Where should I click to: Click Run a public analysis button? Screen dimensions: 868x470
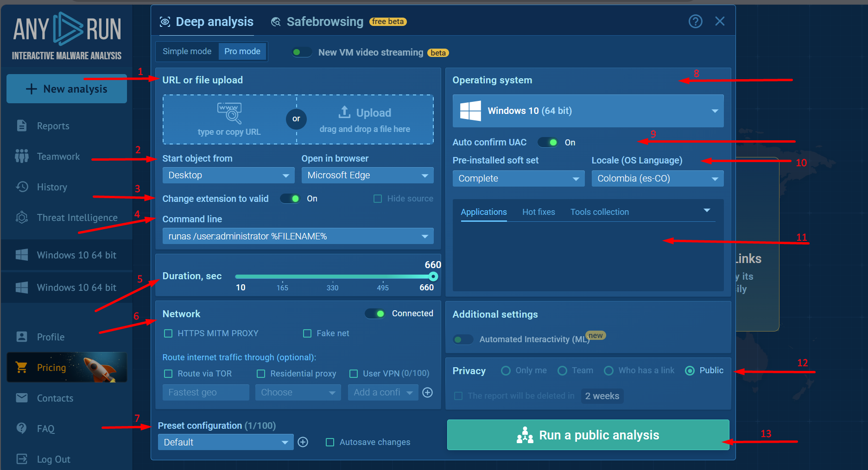[x=588, y=435]
